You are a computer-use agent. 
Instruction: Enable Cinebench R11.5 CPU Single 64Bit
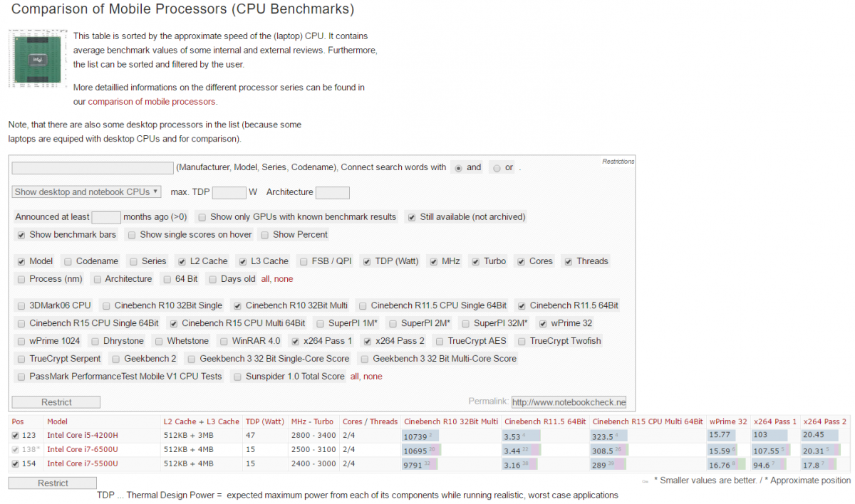coord(363,305)
